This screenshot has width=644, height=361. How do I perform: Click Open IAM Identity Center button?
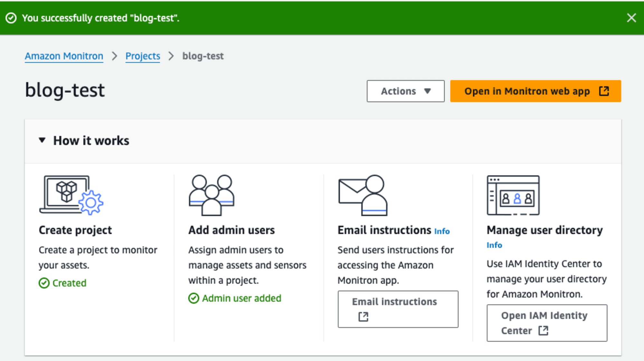pos(547,323)
